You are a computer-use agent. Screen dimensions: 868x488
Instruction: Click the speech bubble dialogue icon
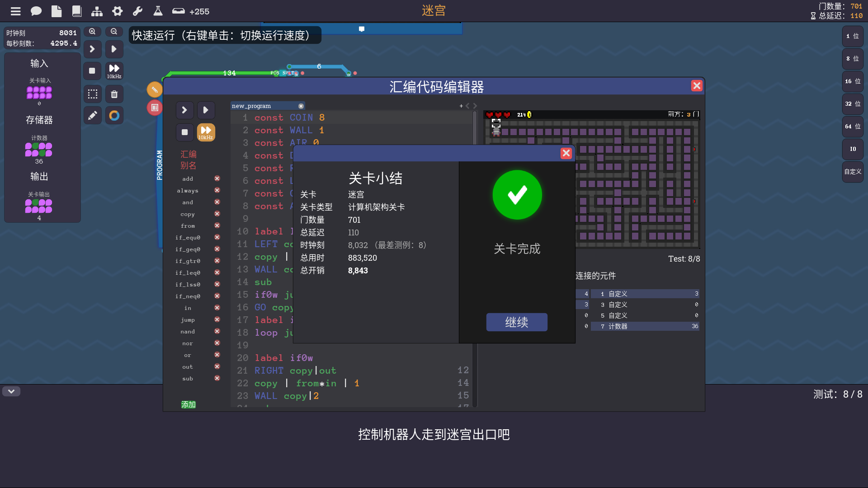[36, 11]
